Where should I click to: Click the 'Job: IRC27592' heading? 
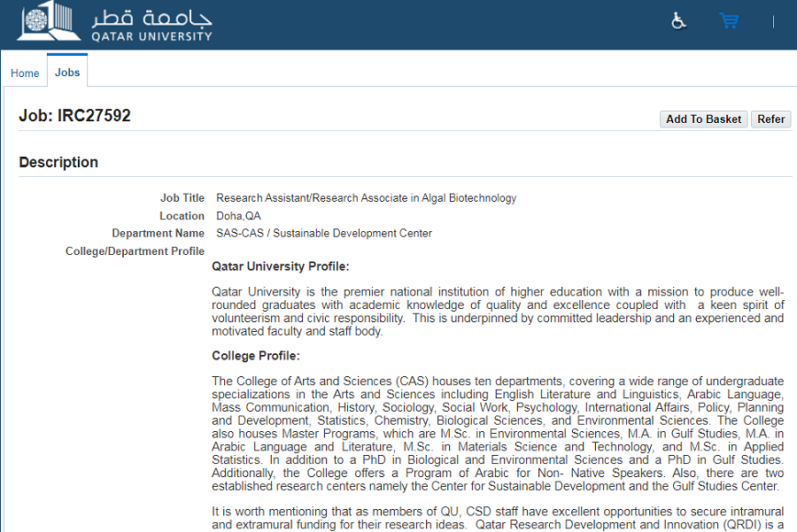tap(74, 116)
